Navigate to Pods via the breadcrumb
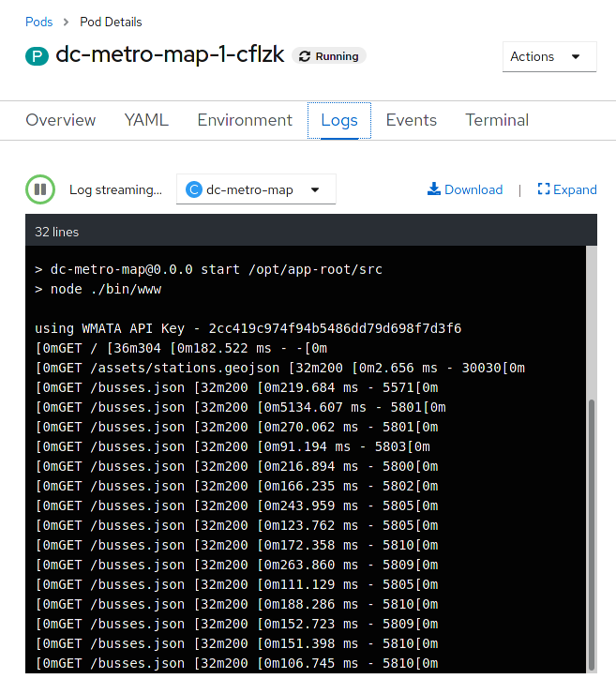616x694 pixels. tap(39, 22)
